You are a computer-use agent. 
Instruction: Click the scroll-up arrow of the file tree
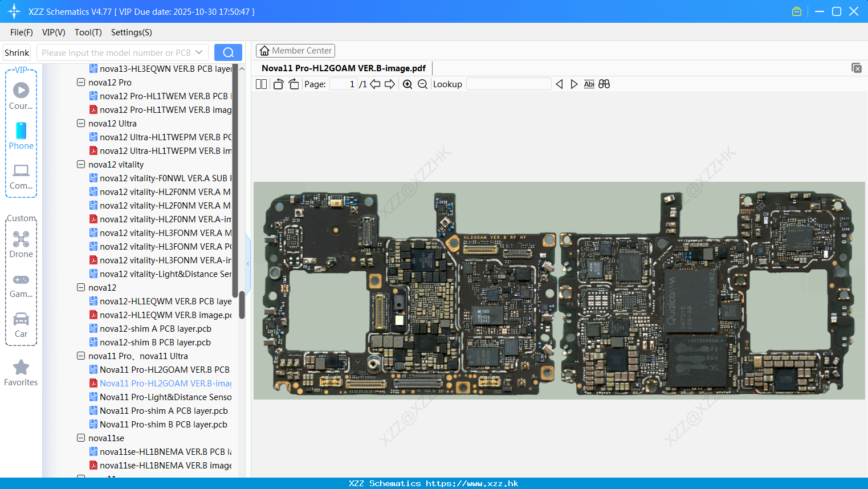242,68
